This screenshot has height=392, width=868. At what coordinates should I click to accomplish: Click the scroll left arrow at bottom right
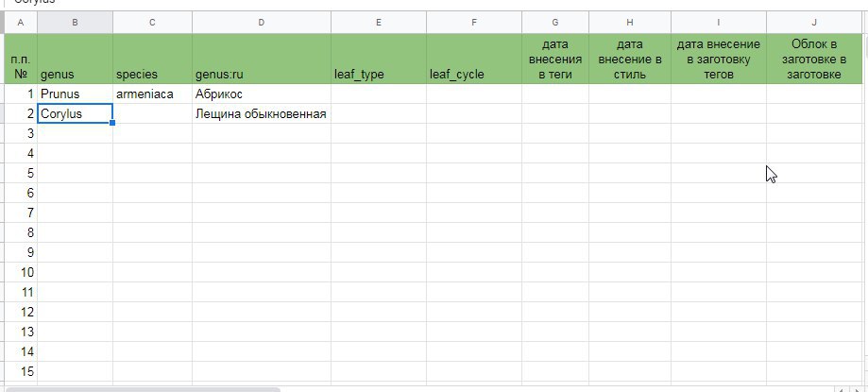tap(842, 389)
